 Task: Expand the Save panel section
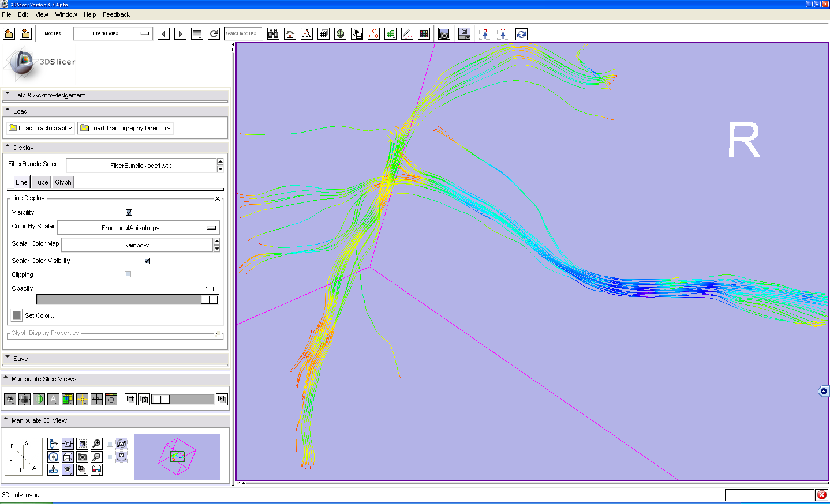click(x=21, y=359)
